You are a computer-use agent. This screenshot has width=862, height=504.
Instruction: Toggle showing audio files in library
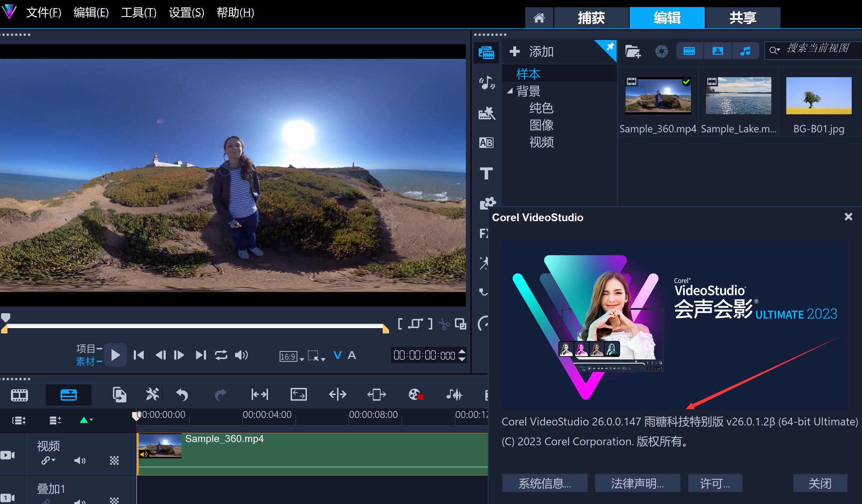pos(745,51)
